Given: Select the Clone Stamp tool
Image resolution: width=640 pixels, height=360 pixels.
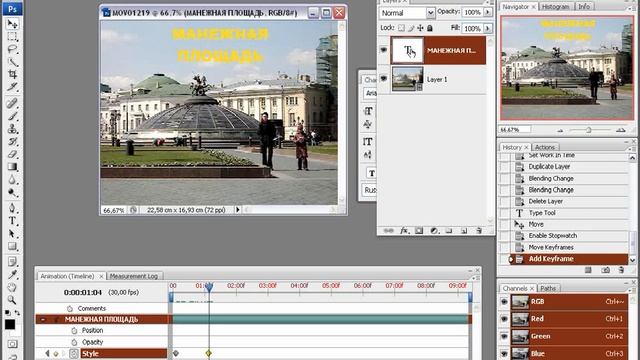Looking at the screenshot, I should 12,129.
